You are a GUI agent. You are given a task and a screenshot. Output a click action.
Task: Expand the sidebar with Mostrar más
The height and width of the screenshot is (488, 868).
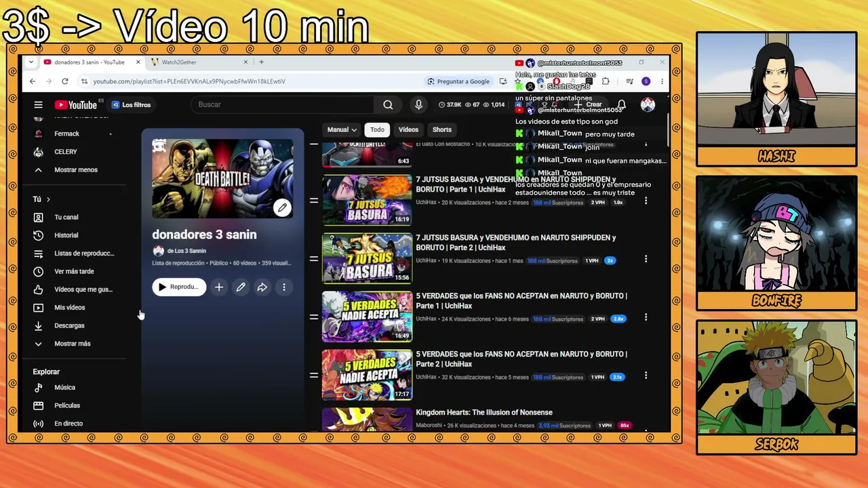tap(74, 344)
